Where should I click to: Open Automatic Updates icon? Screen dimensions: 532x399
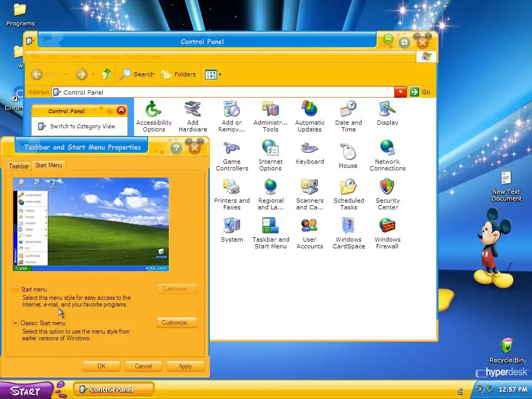310,116
